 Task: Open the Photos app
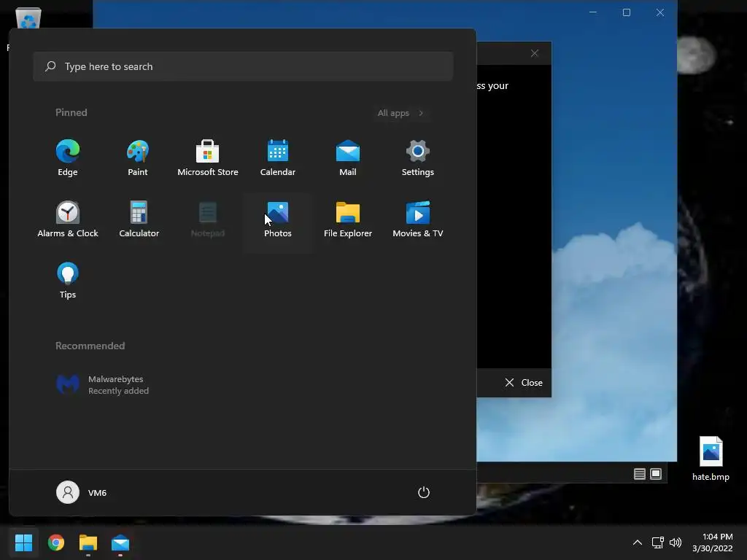(x=278, y=219)
